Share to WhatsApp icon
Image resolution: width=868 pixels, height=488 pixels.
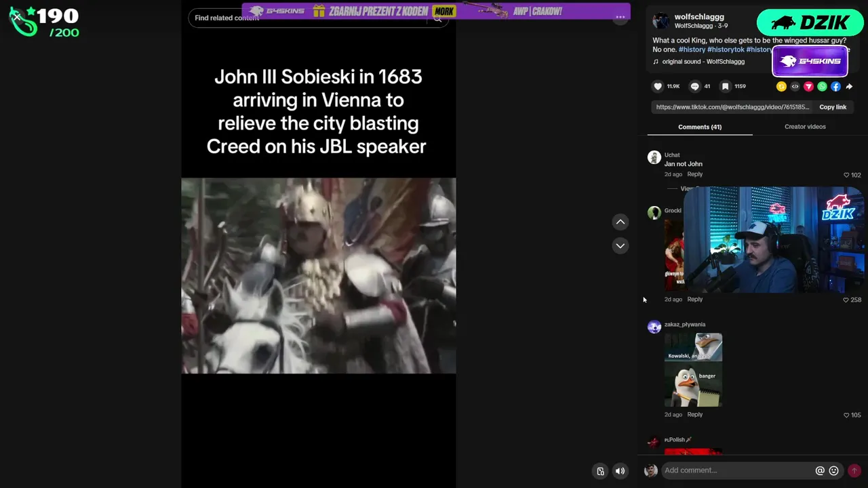point(822,86)
